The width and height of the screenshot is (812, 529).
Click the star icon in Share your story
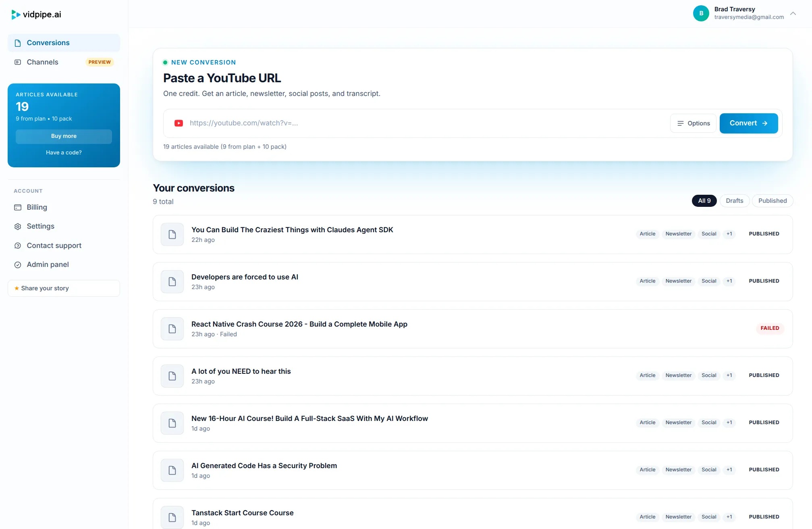coord(17,288)
